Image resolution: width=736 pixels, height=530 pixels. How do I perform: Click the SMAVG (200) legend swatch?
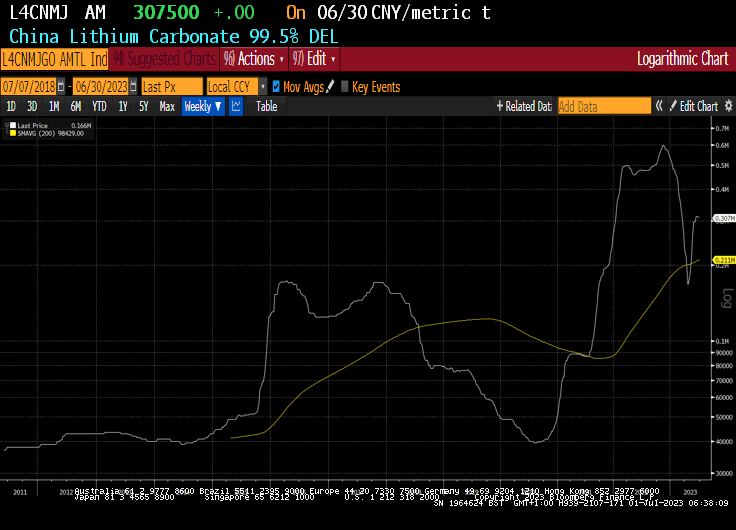click(x=12, y=133)
